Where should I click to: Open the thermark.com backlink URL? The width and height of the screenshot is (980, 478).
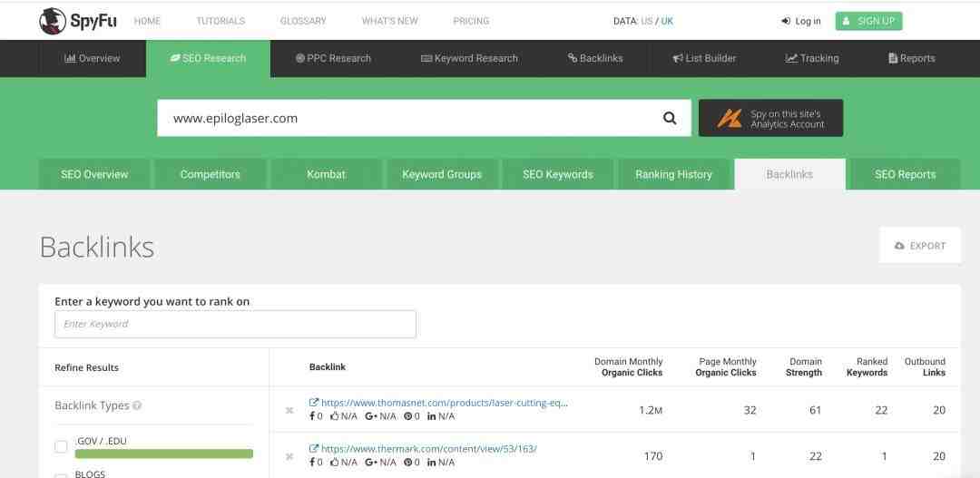click(428, 449)
